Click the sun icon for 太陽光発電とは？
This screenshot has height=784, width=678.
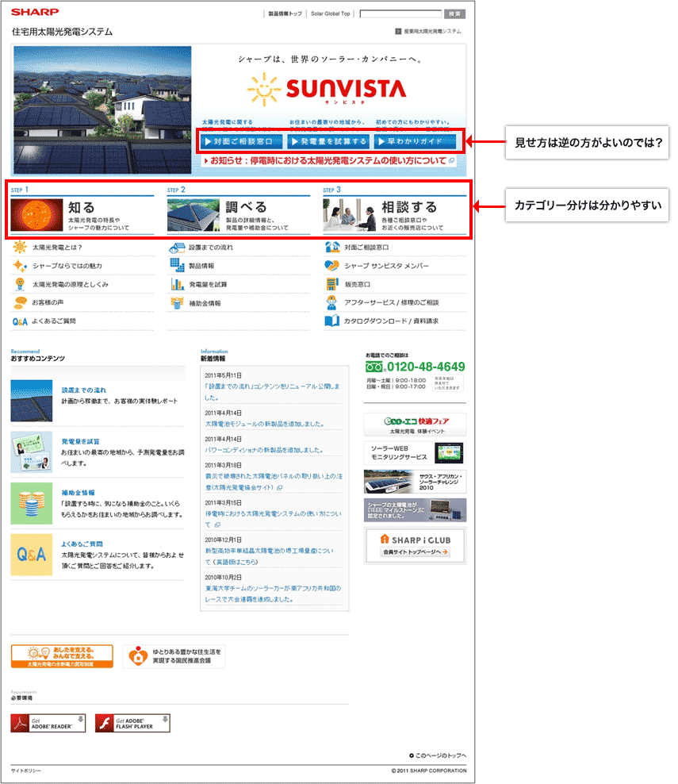[x=20, y=247]
